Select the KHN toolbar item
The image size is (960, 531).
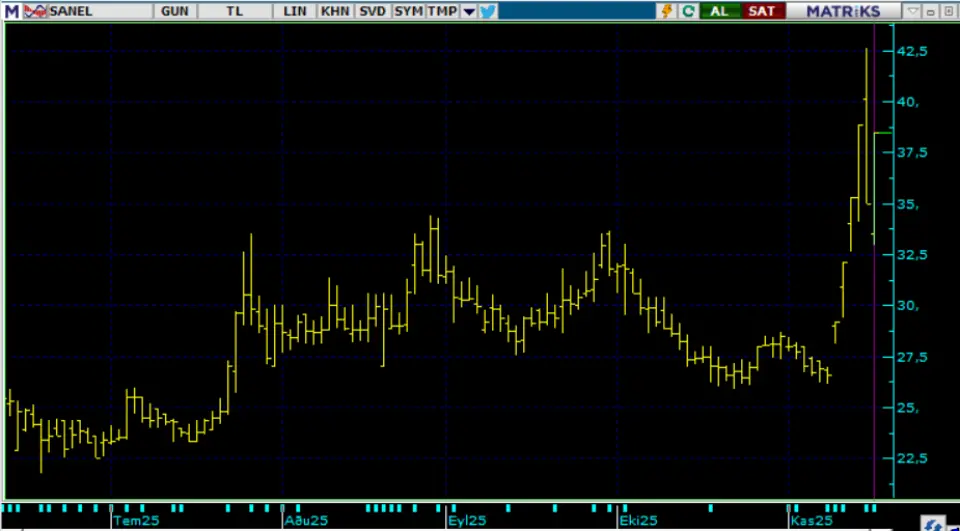click(x=334, y=11)
